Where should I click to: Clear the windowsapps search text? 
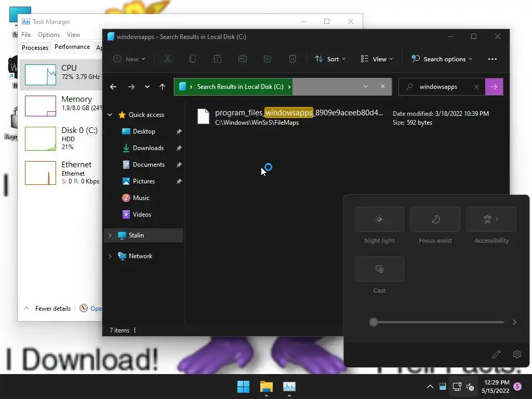[476, 87]
